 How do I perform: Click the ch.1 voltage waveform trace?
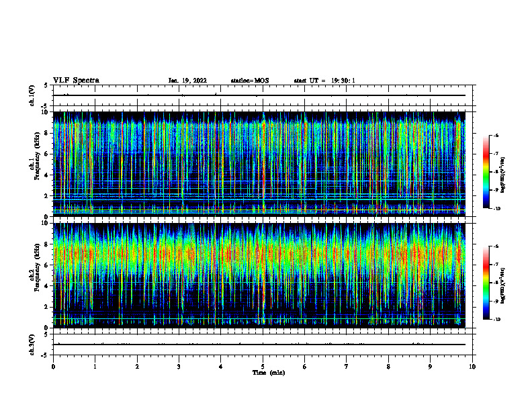[259, 95]
